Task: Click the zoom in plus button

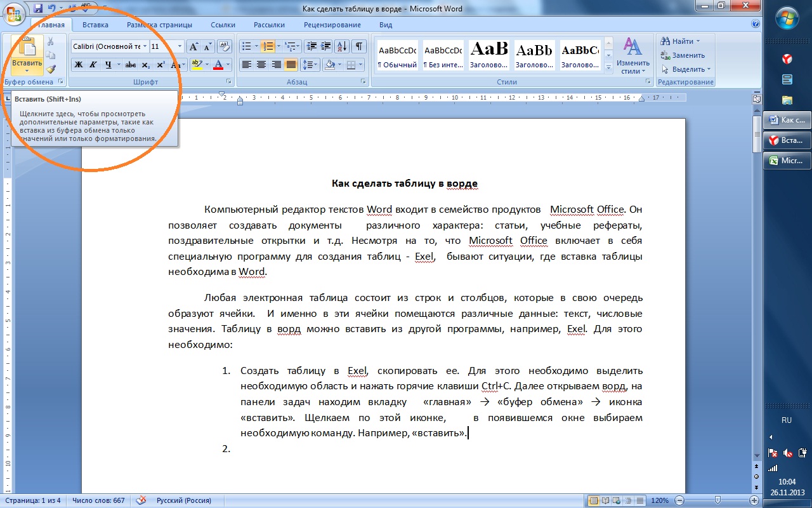Action: tap(754, 500)
